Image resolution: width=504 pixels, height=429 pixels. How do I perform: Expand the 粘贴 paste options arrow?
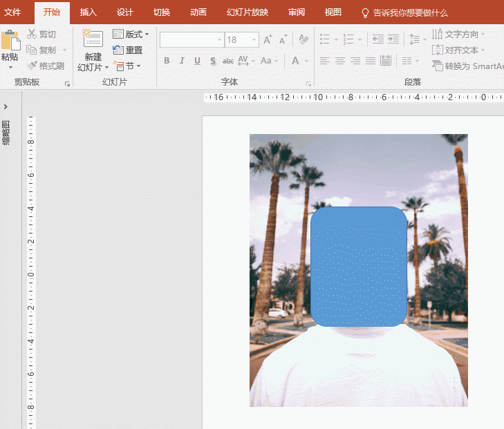pyautogui.click(x=10, y=67)
